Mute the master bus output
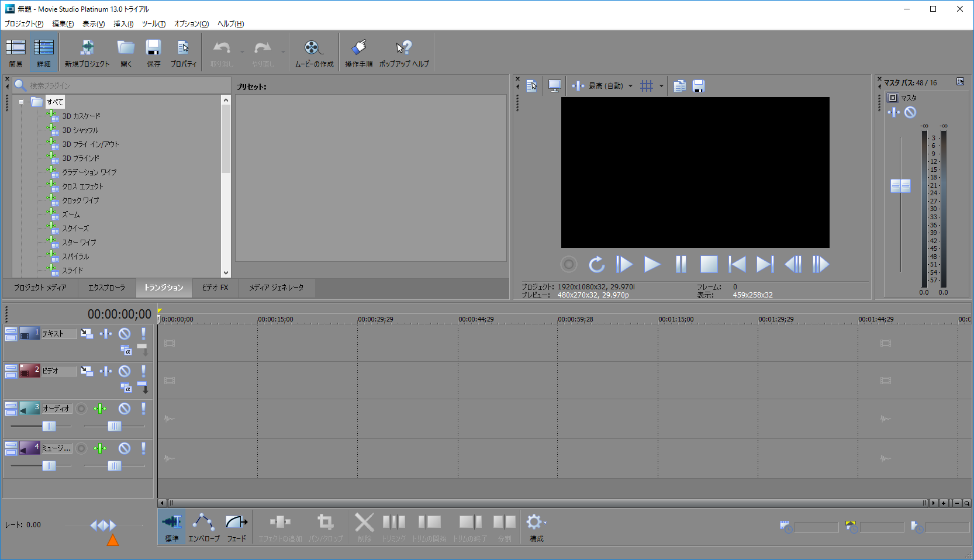Image resolution: width=974 pixels, height=560 pixels. coord(910,112)
